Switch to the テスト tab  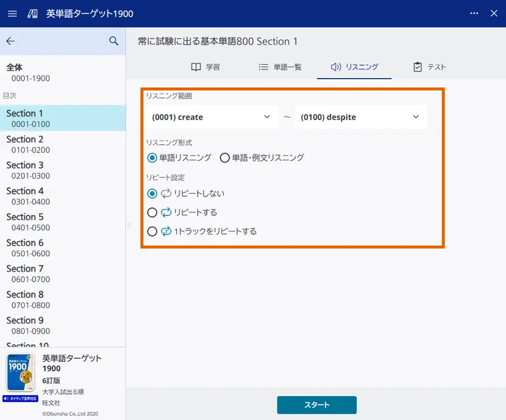[x=429, y=66]
